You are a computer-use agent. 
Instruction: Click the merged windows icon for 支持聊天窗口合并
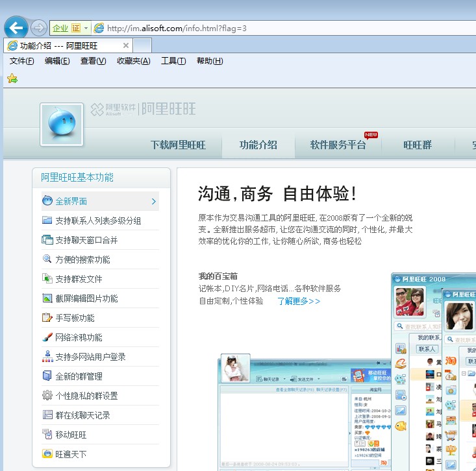pyautogui.click(x=47, y=239)
